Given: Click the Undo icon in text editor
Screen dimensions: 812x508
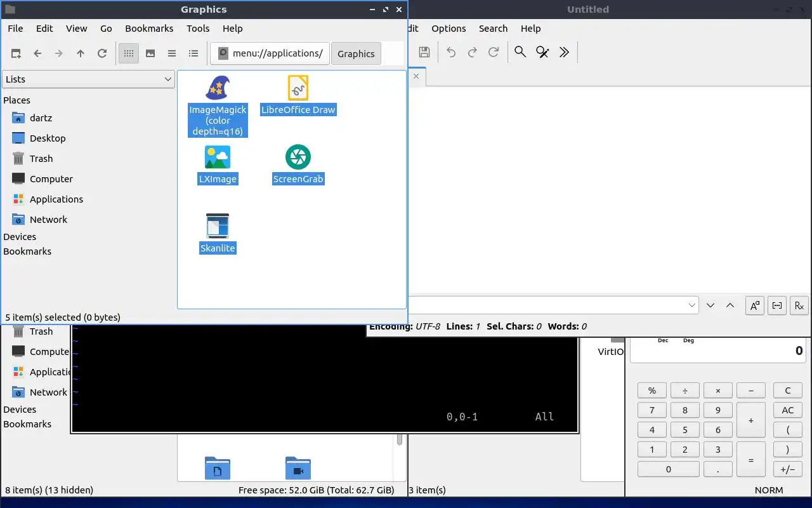Looking at the screenshot, I should tap(451, 52).
